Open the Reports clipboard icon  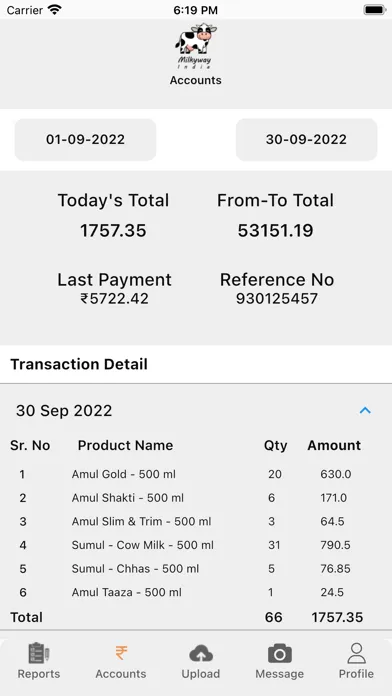coord(39,653)
